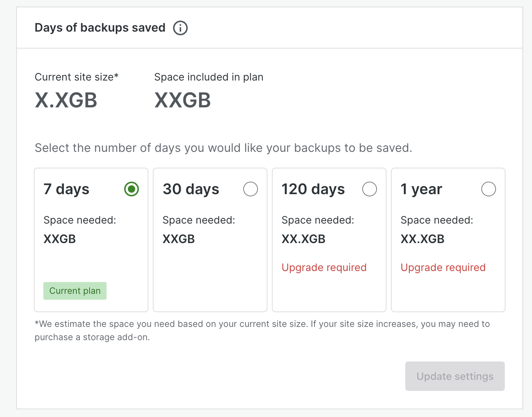Screen dimensions: 532x417
Task: Click the Space included in plan value XXGB
Action: tap(182, 100)
